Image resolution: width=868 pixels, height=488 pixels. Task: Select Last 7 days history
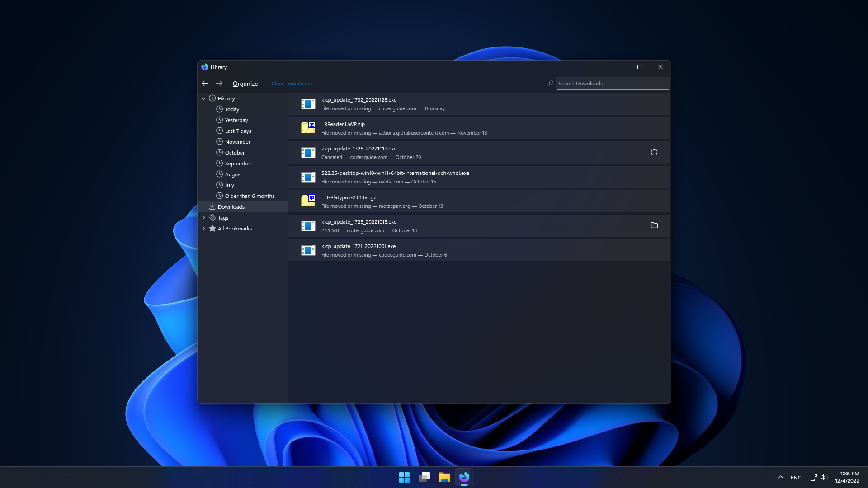point(243,131)
